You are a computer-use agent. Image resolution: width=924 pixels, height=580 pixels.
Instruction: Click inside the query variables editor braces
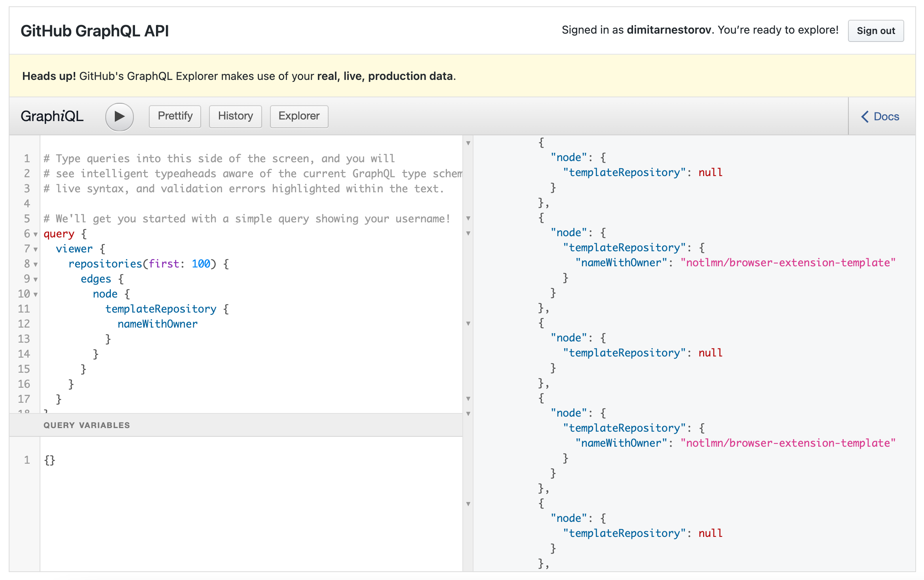tap(49, 460)
